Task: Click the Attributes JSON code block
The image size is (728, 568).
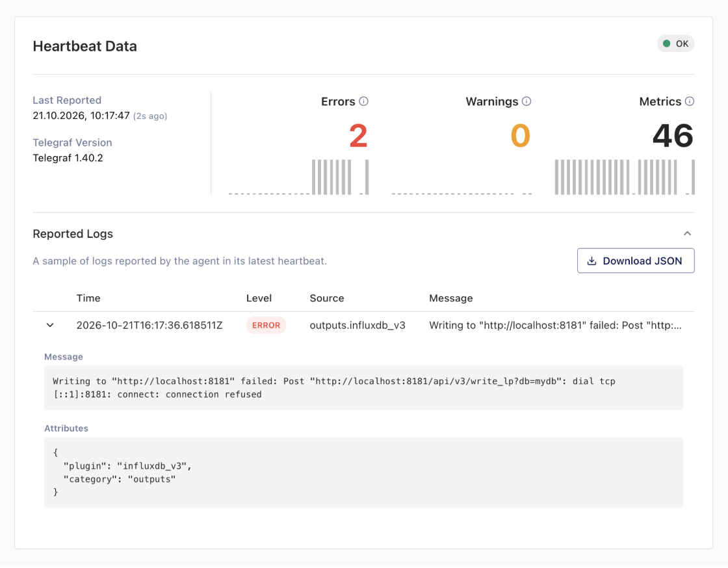Action: (x=363, y=472)
